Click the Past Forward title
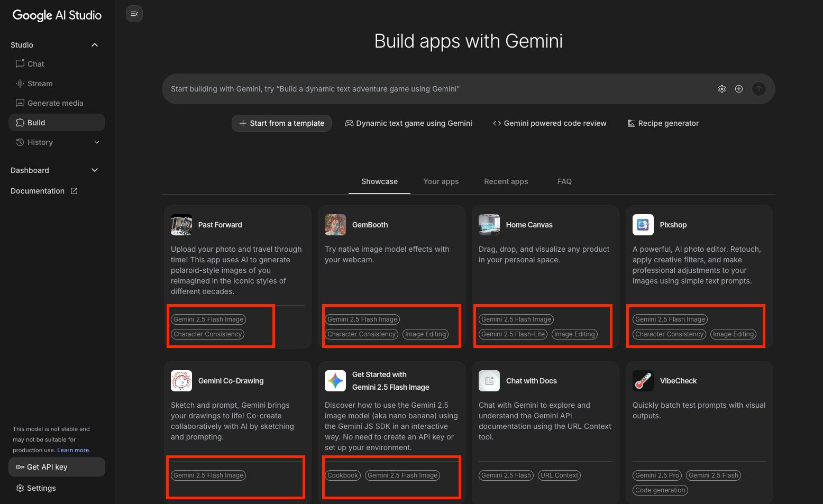The height and width of the screenshot is (504, 823). (220, 225)
